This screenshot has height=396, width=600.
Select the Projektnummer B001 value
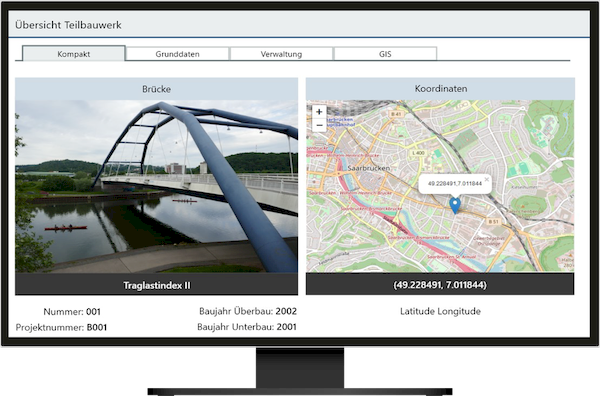coord(97,328)
